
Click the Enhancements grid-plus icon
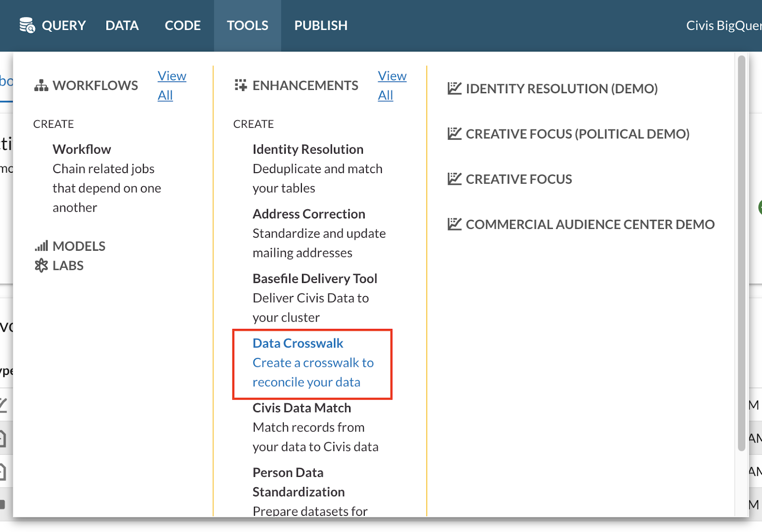tap(241, 85)
